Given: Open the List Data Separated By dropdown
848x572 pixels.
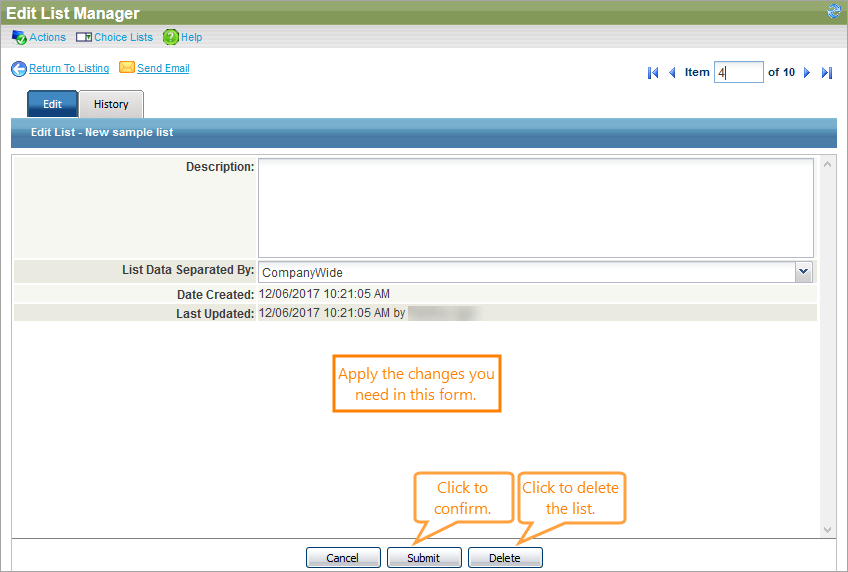Looking at the screenshot, I should [x=535, y=272].
